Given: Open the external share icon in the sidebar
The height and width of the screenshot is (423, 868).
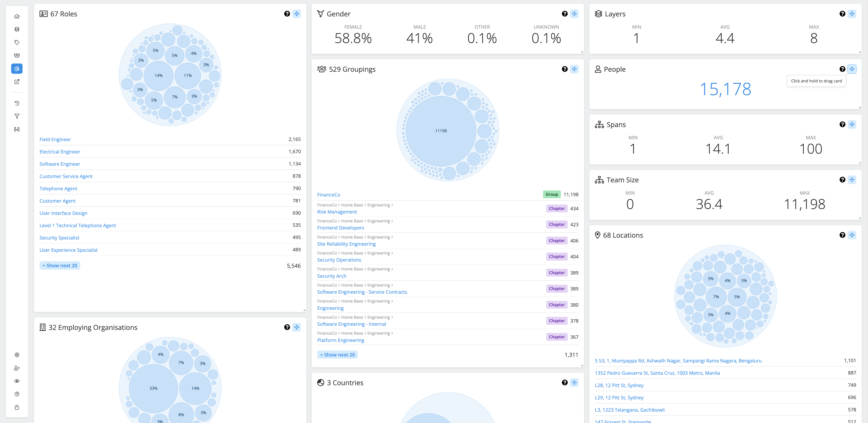Looking at the screenshot, I should pos(17,82).
